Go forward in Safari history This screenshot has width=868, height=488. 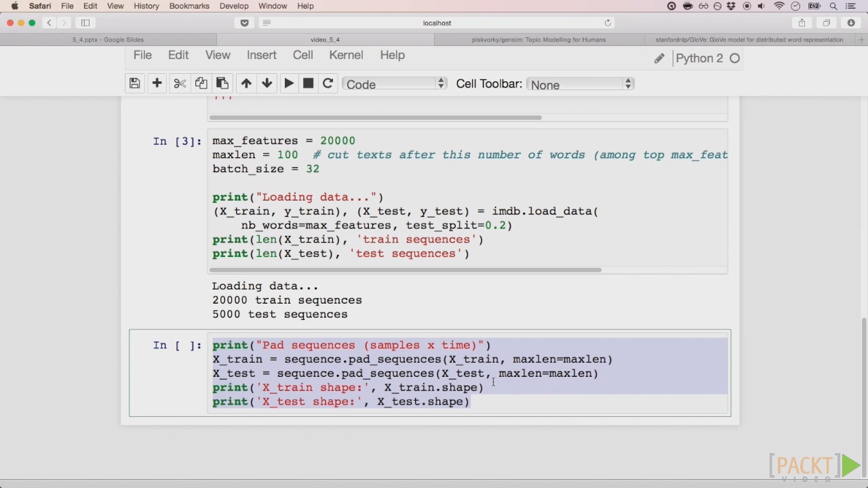[64, 22]
